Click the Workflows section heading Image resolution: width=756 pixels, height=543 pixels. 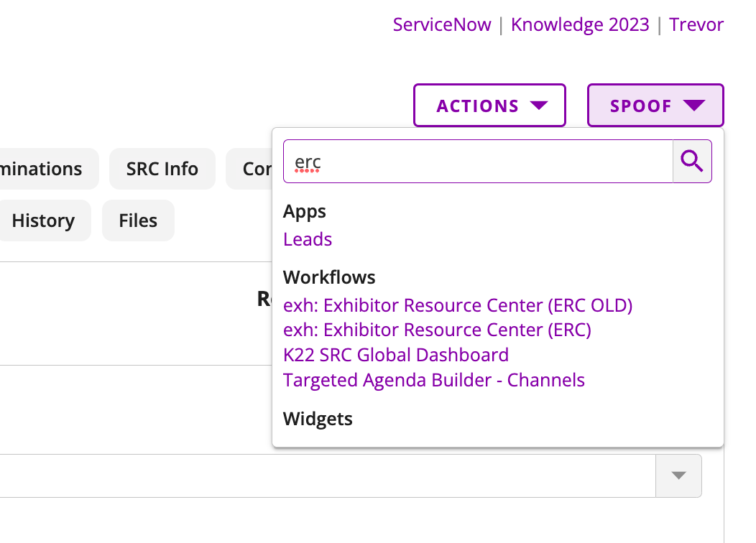pyautogui.click(x=329, y=277)
